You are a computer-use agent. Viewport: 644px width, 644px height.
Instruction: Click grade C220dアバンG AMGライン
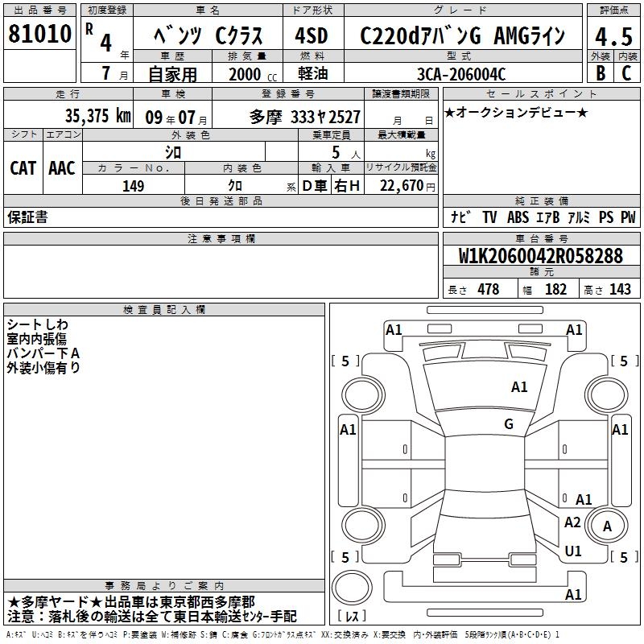click(x=462, y=35)
